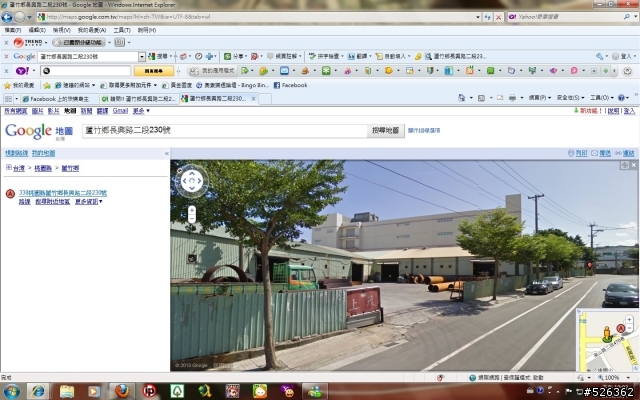
Task: Click the orange RSS icon in Yahoo toolbar
Action: pos(469,71)
